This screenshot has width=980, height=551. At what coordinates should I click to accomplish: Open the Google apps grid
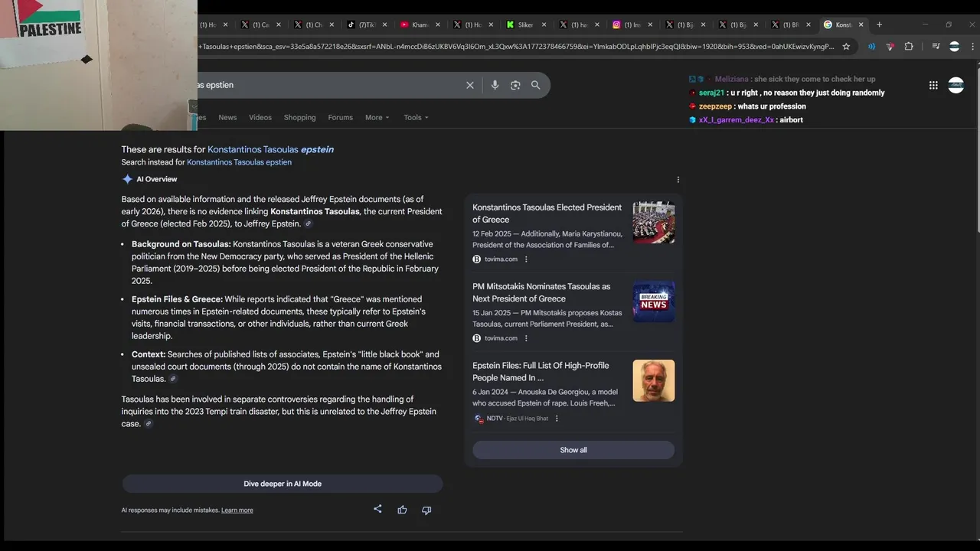coord(933,85)
